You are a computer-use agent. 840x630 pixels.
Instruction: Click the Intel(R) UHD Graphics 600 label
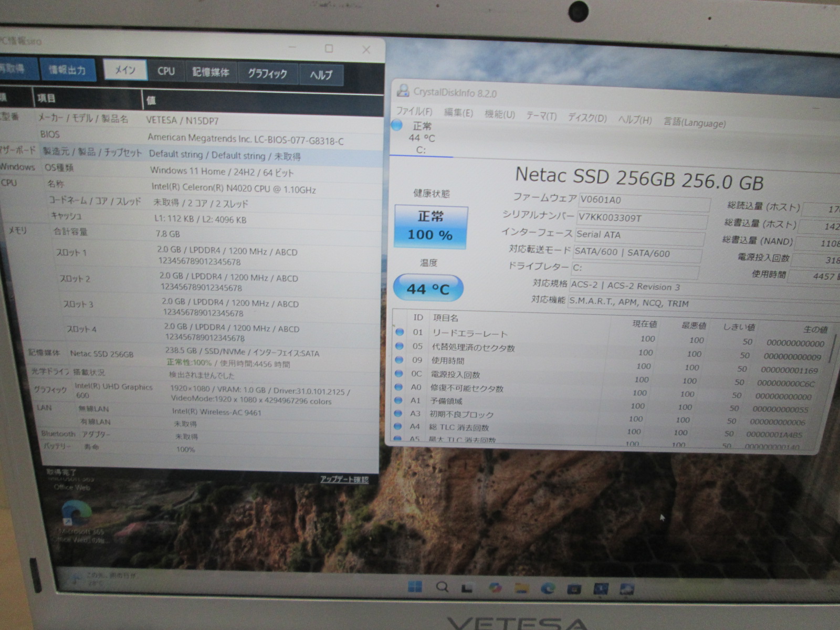point(113,391)
